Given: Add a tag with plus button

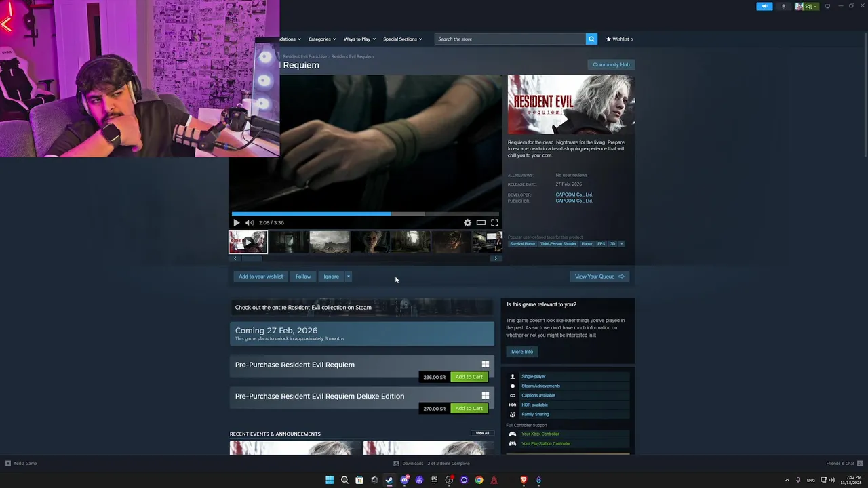Looking at the screenshot, I should coord(621,244).
